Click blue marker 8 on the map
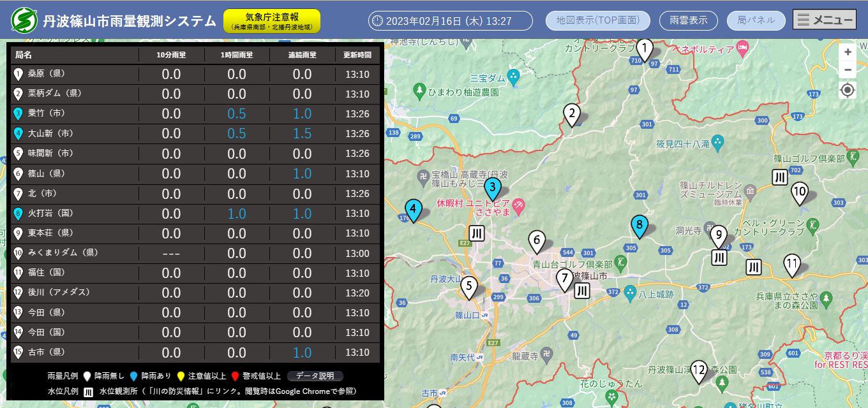Image resolution: width=868 pixels, height=408 pixels. coord(638,226)
